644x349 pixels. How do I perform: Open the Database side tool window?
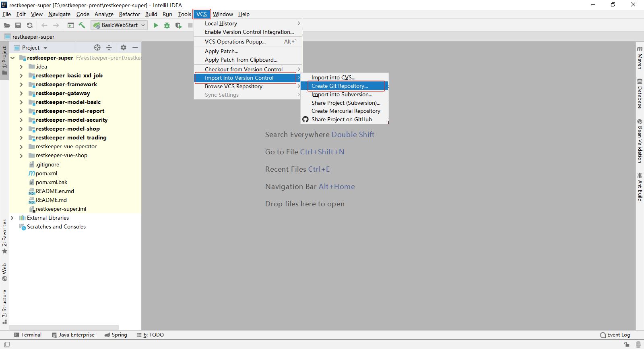tap(640, 93)
